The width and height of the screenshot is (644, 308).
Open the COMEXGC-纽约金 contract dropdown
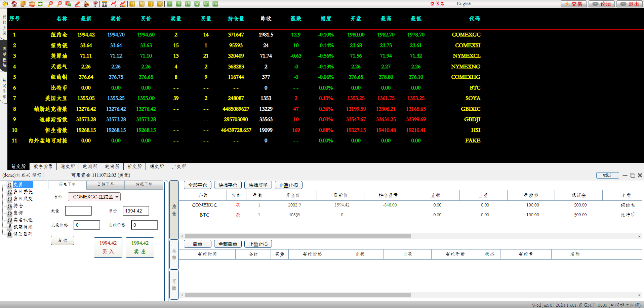click(94, 197)
